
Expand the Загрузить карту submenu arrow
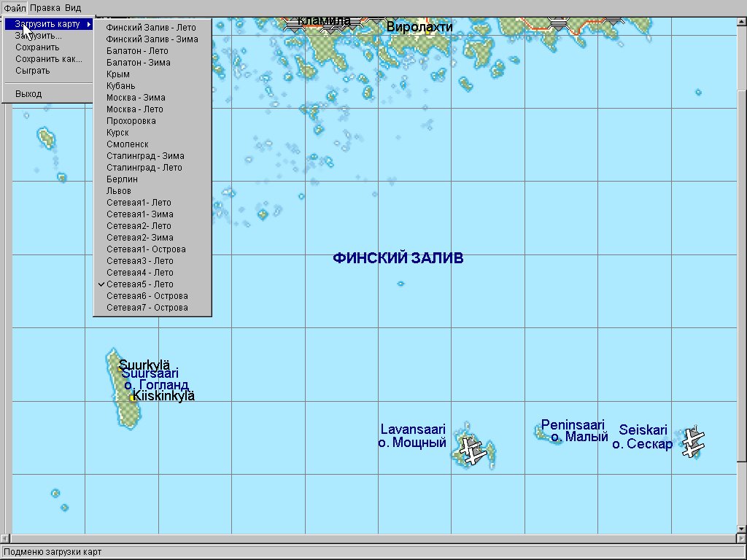(x=89, y=25)
